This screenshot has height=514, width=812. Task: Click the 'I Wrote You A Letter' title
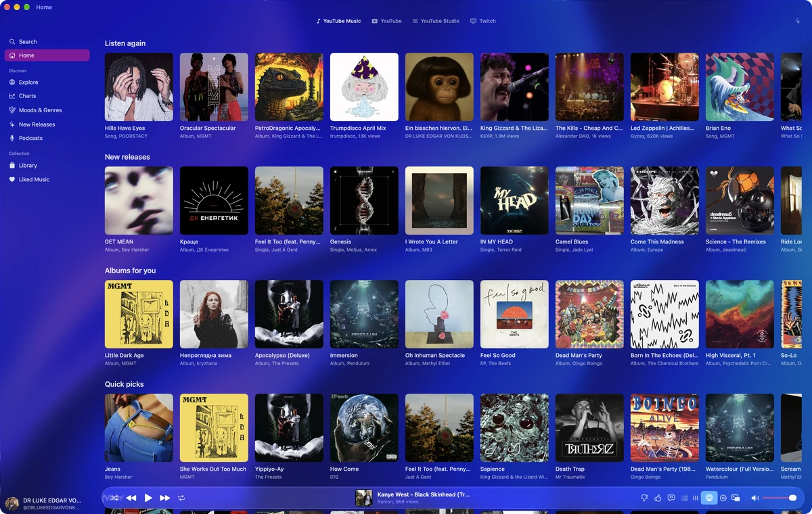click(432, 241)
